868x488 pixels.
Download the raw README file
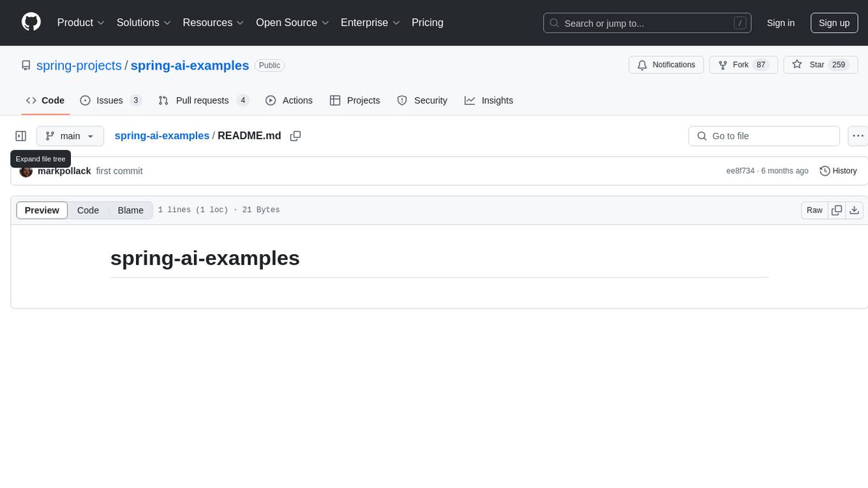pos(855,210)
